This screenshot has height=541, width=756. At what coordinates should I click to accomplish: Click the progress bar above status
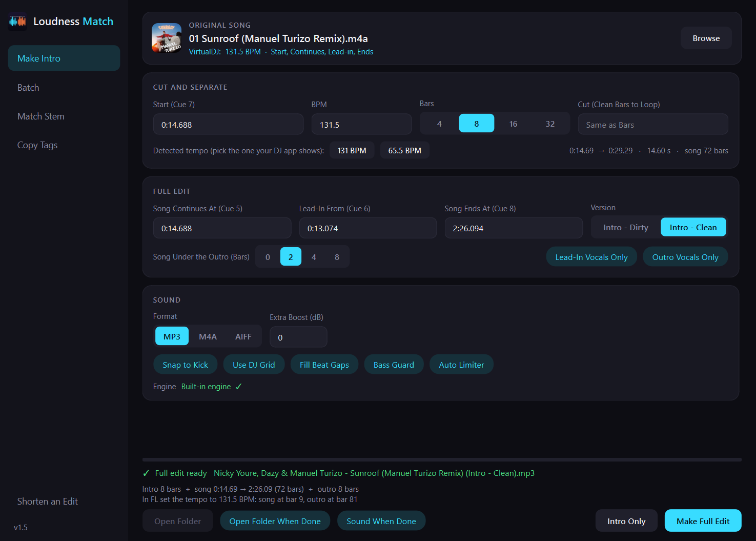click(x=442, y=459)
